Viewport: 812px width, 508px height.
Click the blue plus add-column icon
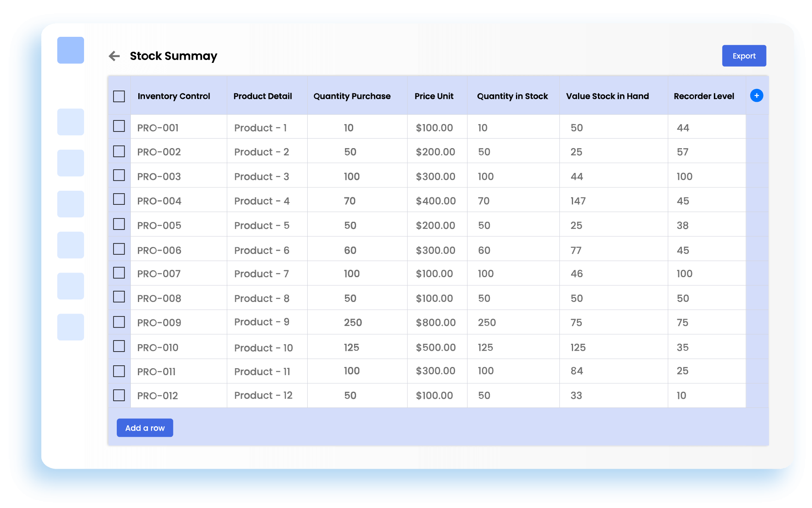(x=756, y=96)
